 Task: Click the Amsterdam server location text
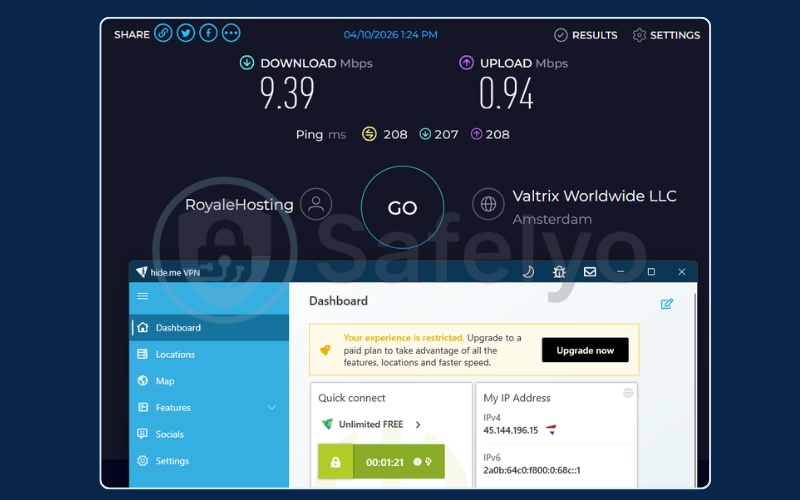tap(552, 219)
